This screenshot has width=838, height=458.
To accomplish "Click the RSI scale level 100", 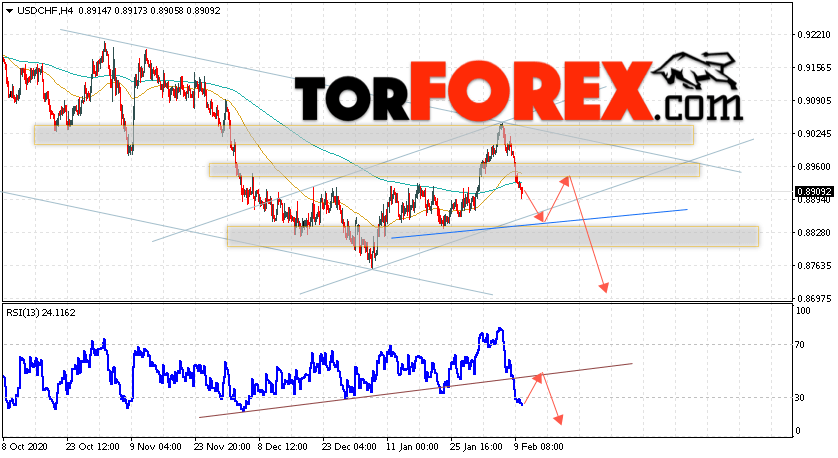I will pyautogui.click(x=803, y=311).
